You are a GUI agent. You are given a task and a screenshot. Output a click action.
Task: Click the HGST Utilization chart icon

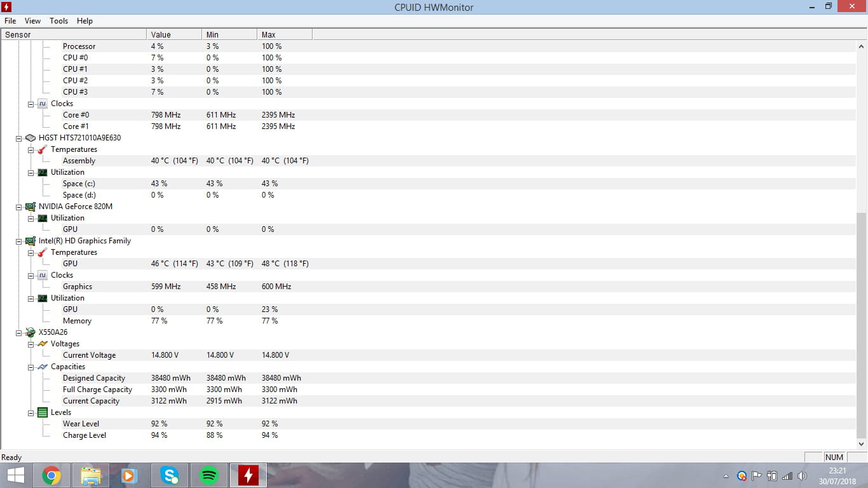(x=43, y=172)
